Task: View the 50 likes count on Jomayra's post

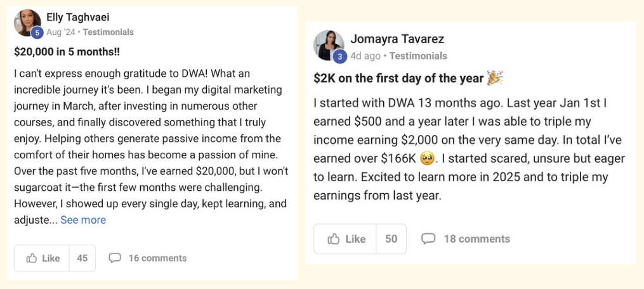Action: [391, 239]
